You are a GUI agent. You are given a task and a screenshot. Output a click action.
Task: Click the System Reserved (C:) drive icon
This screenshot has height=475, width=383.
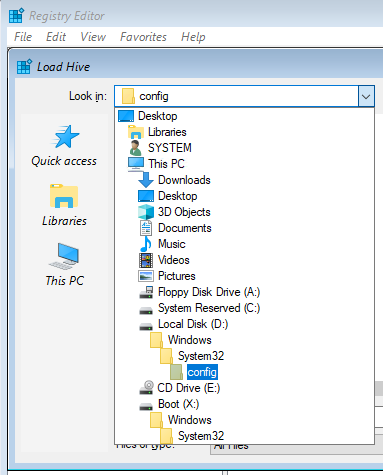coord(146,311)
